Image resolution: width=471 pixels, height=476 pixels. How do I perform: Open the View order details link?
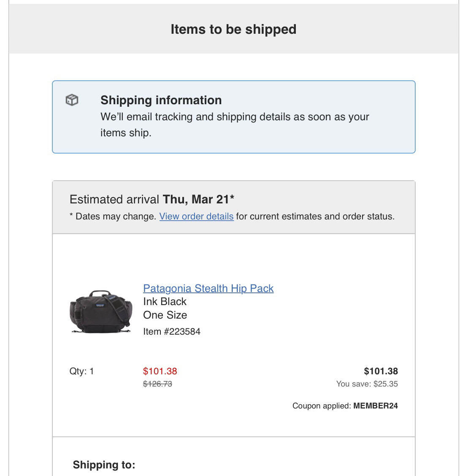pyautogui.click(x=197, y=216)
